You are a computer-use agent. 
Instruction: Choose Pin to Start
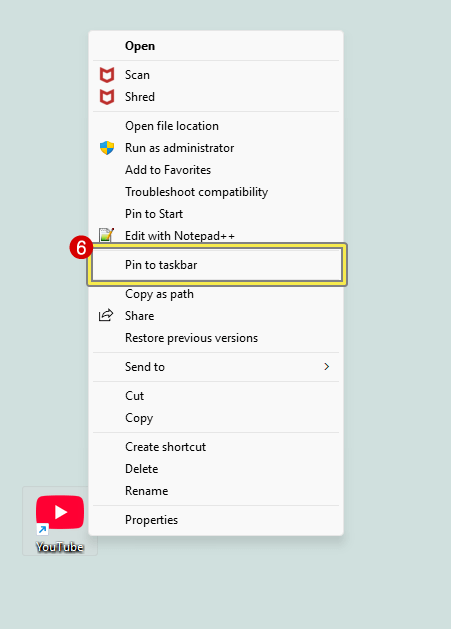[x=216, y=214]
